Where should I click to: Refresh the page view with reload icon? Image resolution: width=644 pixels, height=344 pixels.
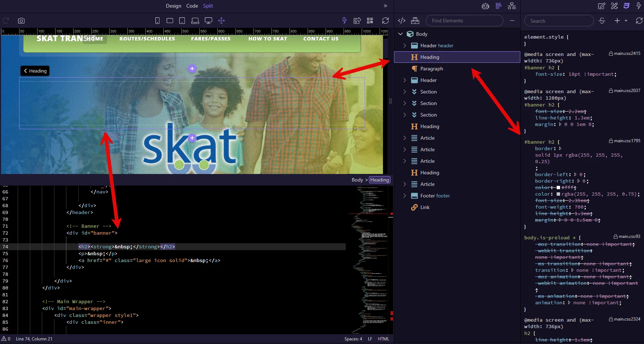click(385, 21)
